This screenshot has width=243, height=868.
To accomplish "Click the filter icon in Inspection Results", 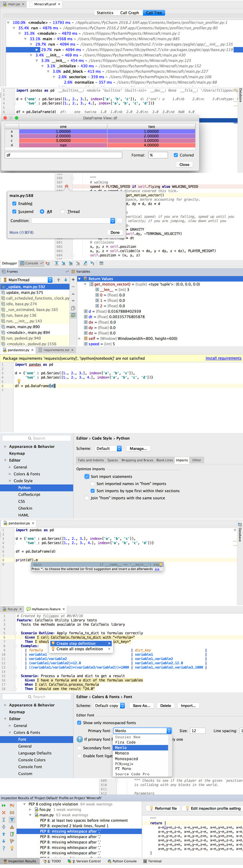I will (12, 820).
